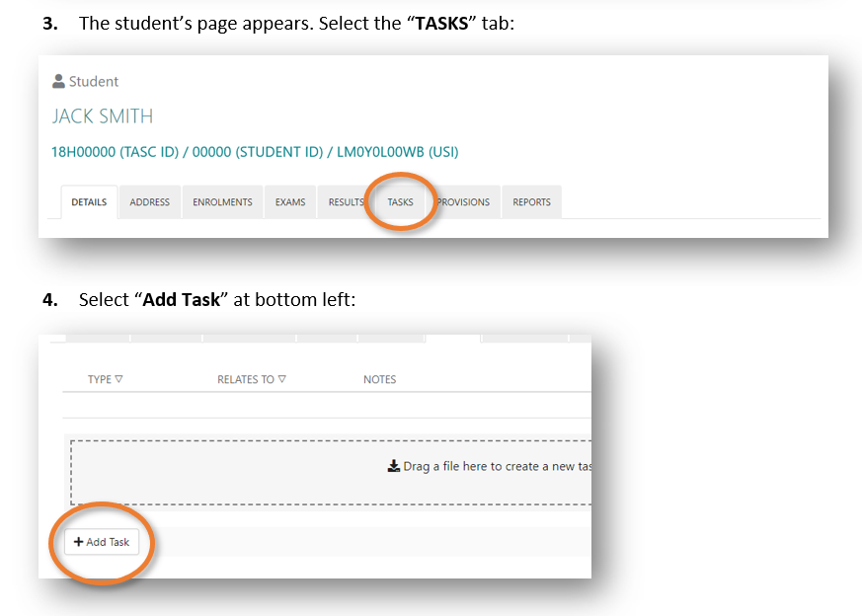Image resolution: width=862 pixels, height=616 pixels.
Task: Select the DETAILS tab
Action: click(x=89, y=202)
